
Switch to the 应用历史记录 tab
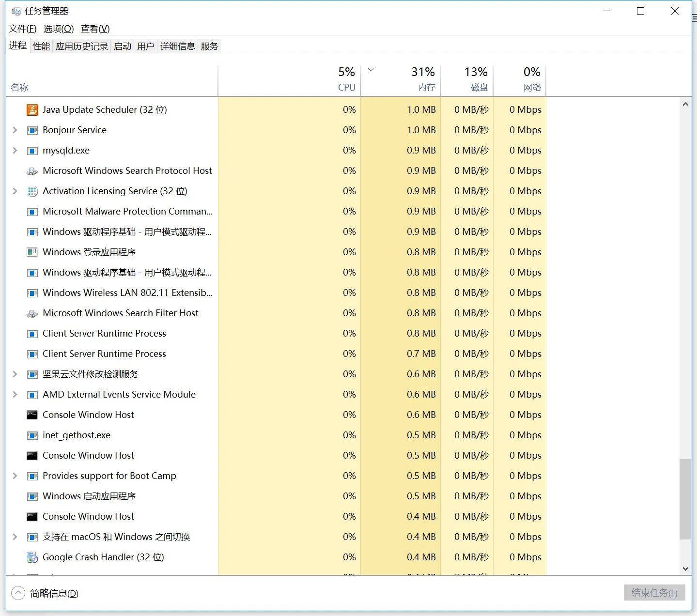click(82, 46)
